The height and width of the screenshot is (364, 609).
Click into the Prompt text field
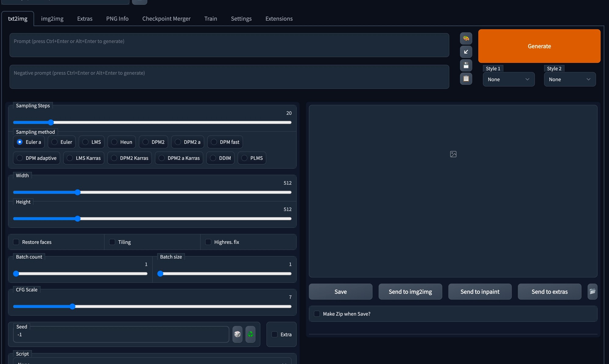click(229, 45)
